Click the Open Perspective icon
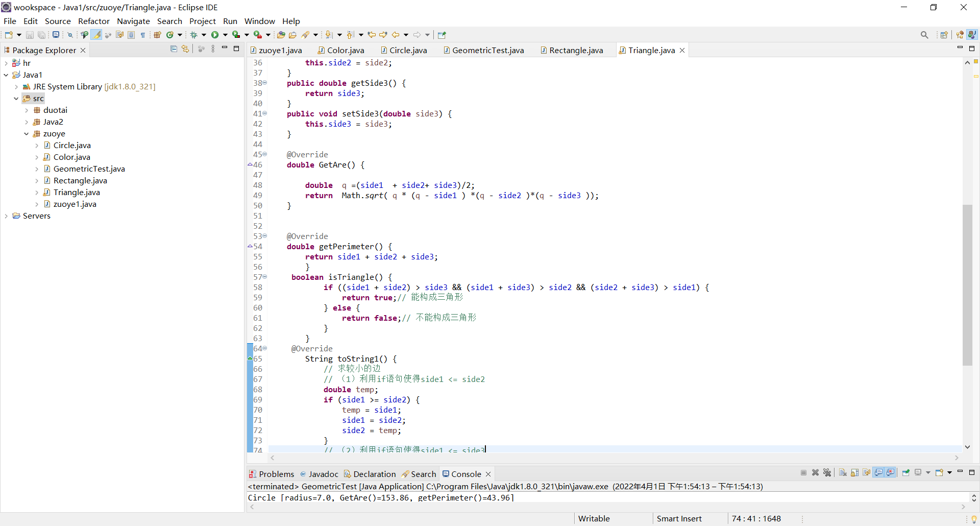The height and width of the screenshot is (526, 980). [x=944, y=35]
